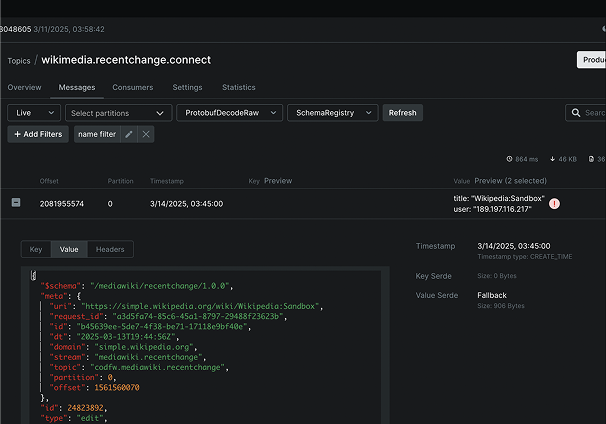Image resolution: width=606 pixels, height=424 pixels.
Task: Select the Value view toggle
Action: coord(69,249)
